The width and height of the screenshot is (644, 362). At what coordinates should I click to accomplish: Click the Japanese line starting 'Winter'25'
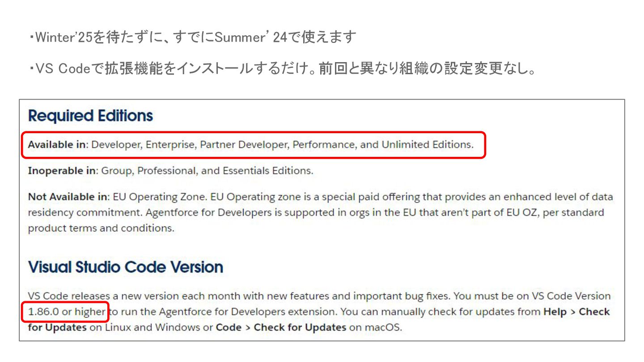[x=193, y=38]
